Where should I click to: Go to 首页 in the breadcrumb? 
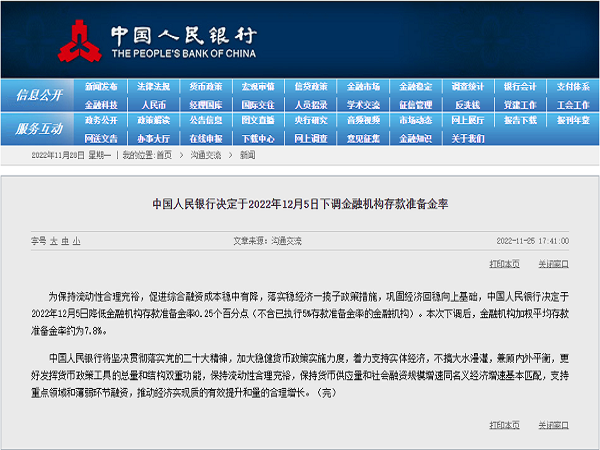point(164,155)
